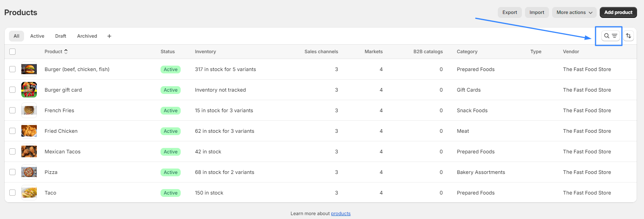Open the Pizza product thumbnail
644x219 pixels.
click(x=29, y=172)
